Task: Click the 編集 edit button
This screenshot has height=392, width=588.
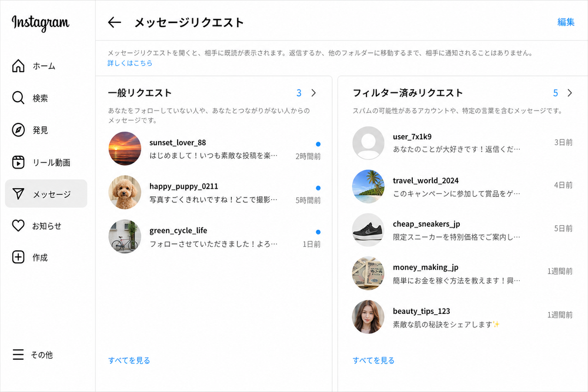Action: tap(566, 22)
